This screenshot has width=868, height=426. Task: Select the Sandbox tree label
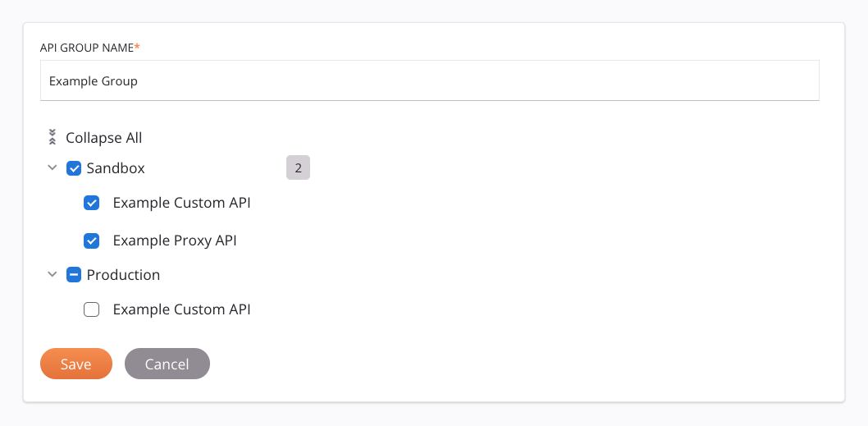116,168
